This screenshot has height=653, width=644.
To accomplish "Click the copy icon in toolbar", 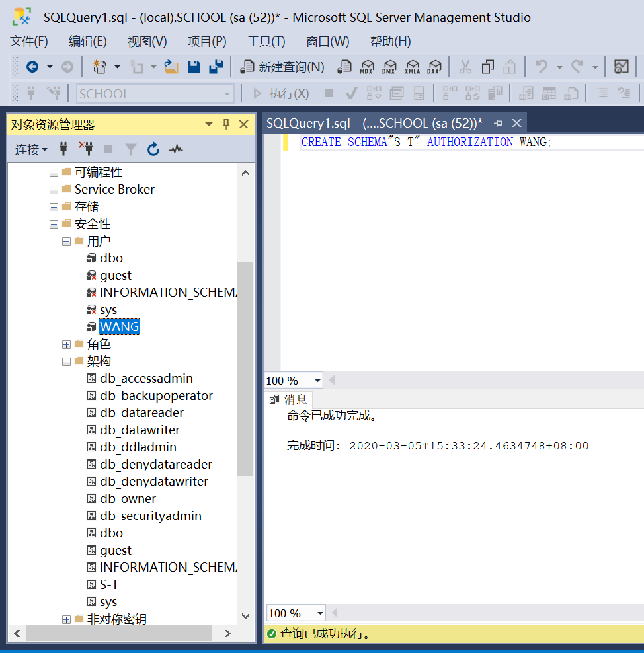I will (x=487, y=67).
